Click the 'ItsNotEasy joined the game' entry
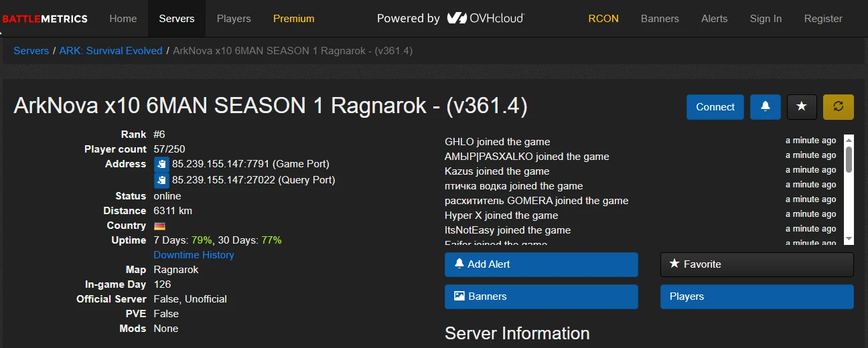This screenshot has width=868, height=348. pos(508,230)
